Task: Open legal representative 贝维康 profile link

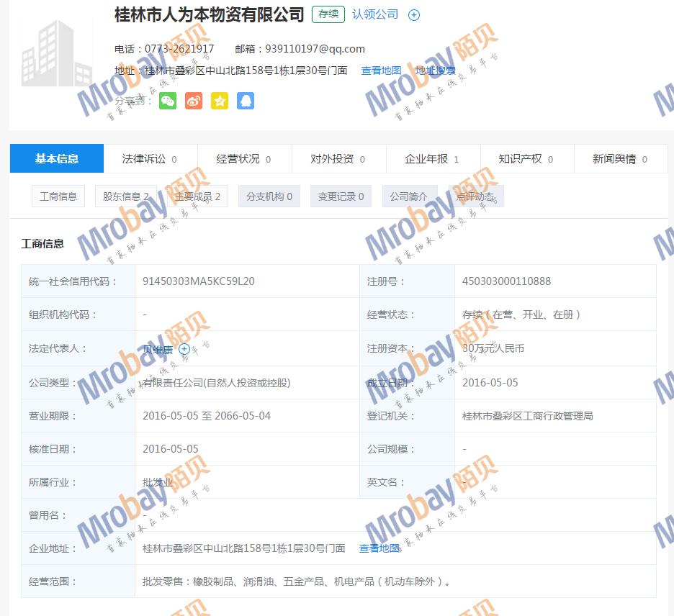Action: pyautogui.click(x=158, y=349)
